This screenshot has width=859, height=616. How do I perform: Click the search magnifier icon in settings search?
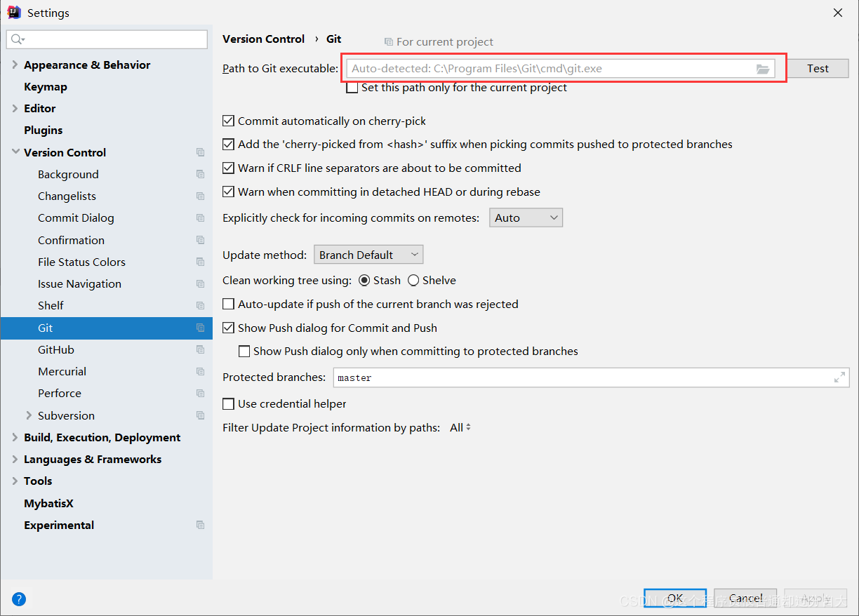click(x=18, y=39)
